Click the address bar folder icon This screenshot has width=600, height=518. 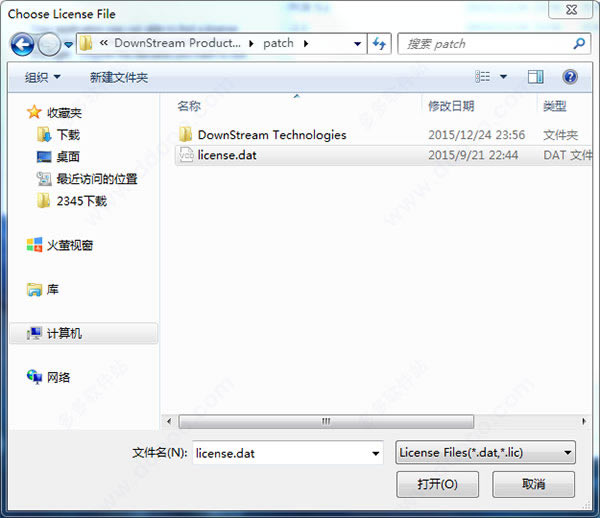tap(86, 43)
